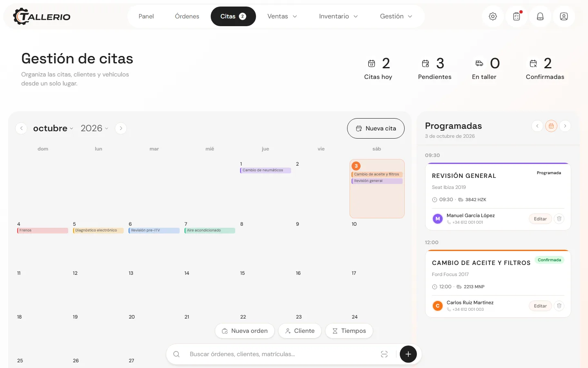Select day 15 in the calendar
The height and width of the screenshot is (368, 588).
click(x=243, y=273)
